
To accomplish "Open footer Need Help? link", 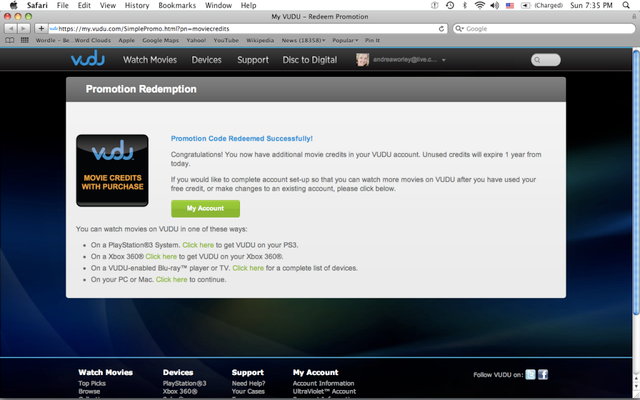I will [x=248, y=383].
